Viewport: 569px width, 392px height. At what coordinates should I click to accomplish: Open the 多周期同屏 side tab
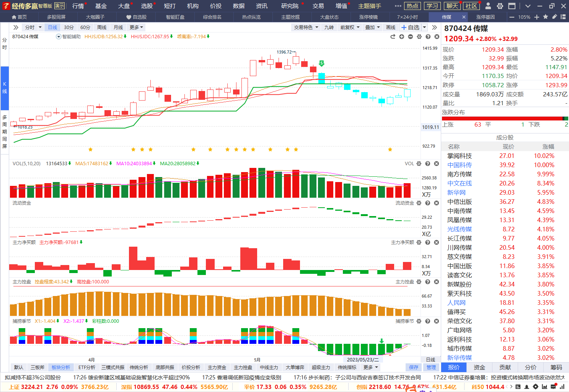click(5, 132)
